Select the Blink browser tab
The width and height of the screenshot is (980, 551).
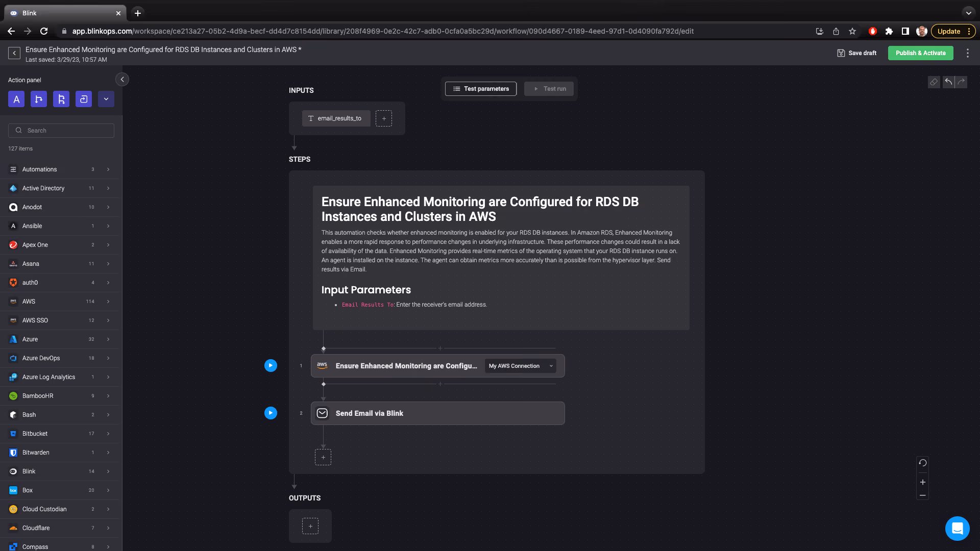point(65,13)
